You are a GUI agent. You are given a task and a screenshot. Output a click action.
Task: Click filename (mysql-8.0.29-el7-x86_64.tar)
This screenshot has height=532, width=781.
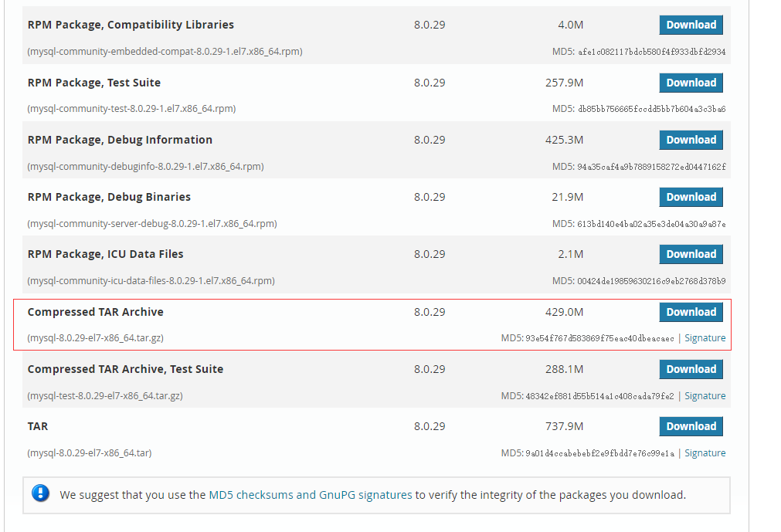pyautogui.click(x=89, y=453)
